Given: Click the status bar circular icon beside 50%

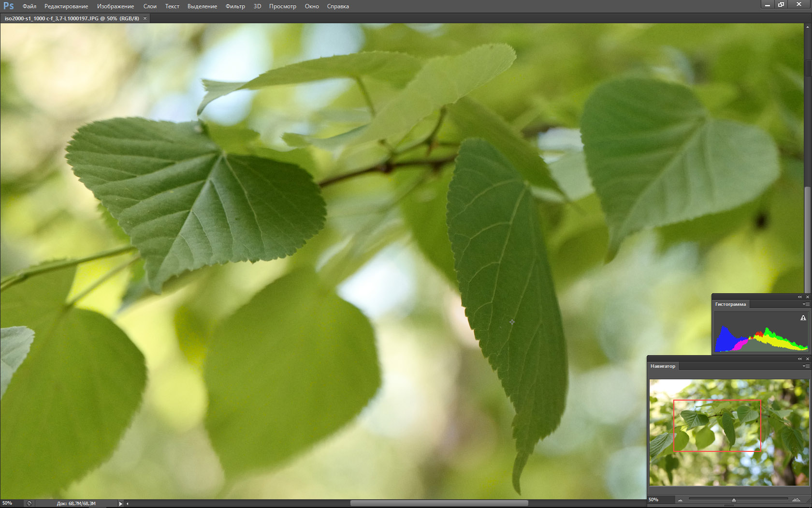Looking at the screenshot, I should tap(29, 503).
